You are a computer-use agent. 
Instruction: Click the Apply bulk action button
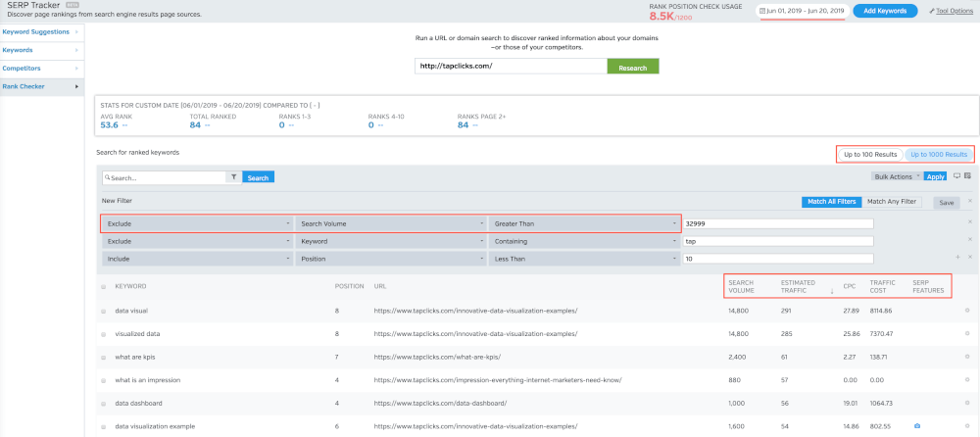(936, 177)
